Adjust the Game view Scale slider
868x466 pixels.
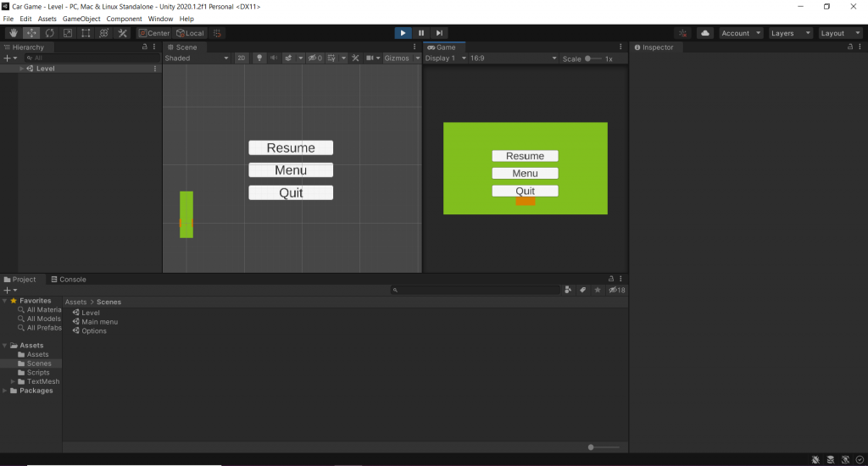coord(590,58)
